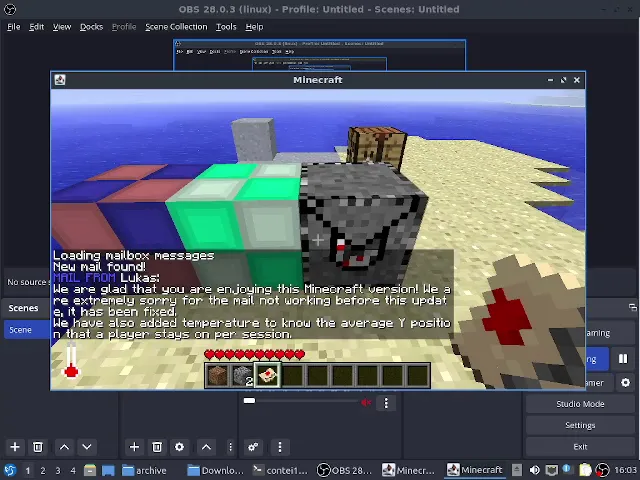This screenshot has height=480, width=640.
Task: Open the Scene Collection menu
Action: point(176,27)
